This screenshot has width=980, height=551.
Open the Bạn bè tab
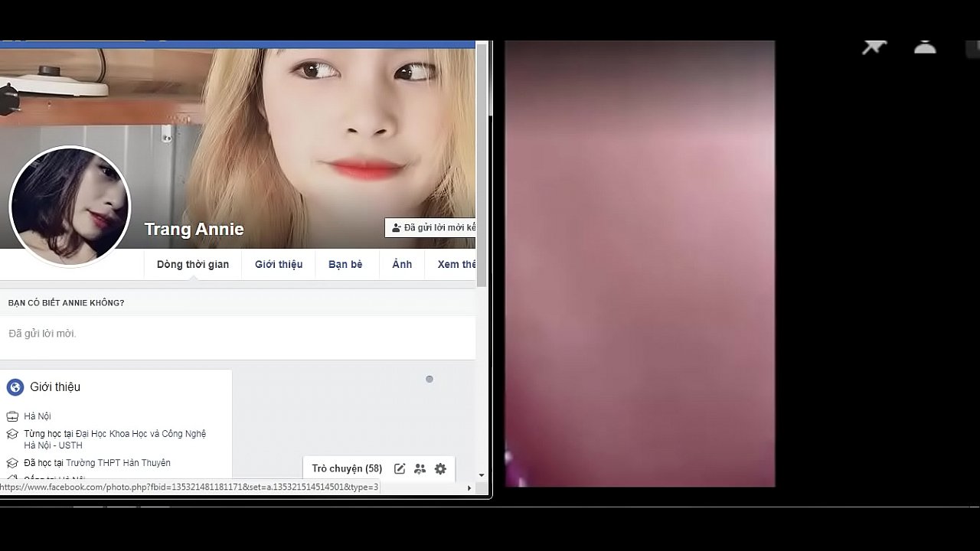345,264
